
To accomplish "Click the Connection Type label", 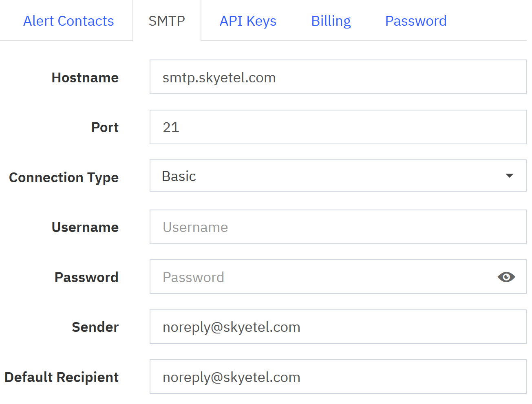I will click(x=64, y=178).
